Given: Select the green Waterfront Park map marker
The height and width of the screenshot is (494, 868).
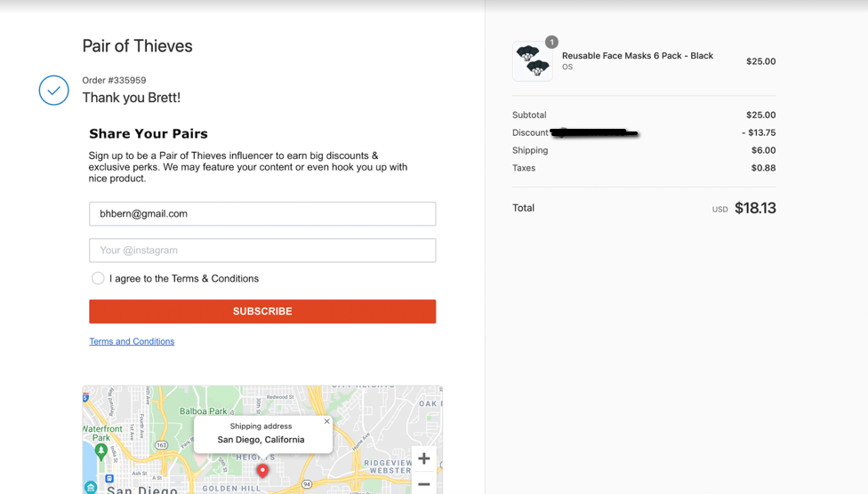Looking at the screenshot, I should click(x=100, y=451).
